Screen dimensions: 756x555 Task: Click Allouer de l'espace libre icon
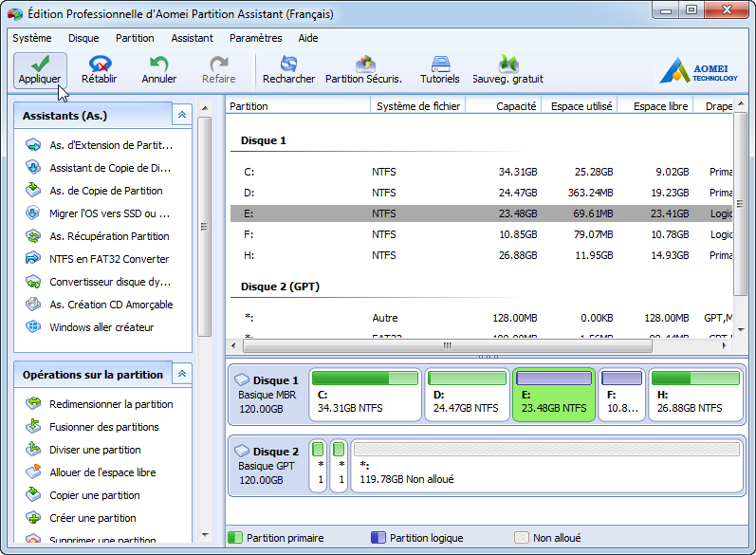coord(33,472)
